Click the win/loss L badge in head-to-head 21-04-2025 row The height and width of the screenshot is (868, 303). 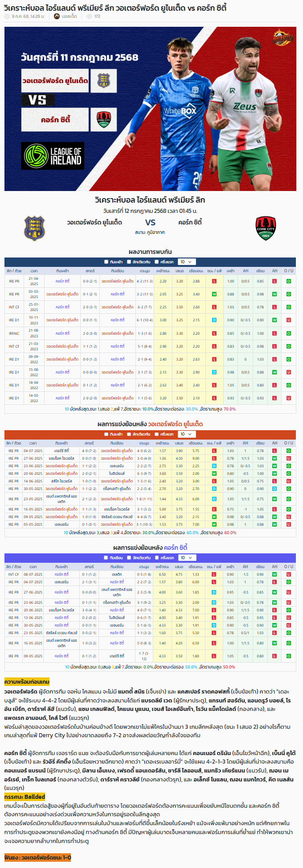coord(214,281)
